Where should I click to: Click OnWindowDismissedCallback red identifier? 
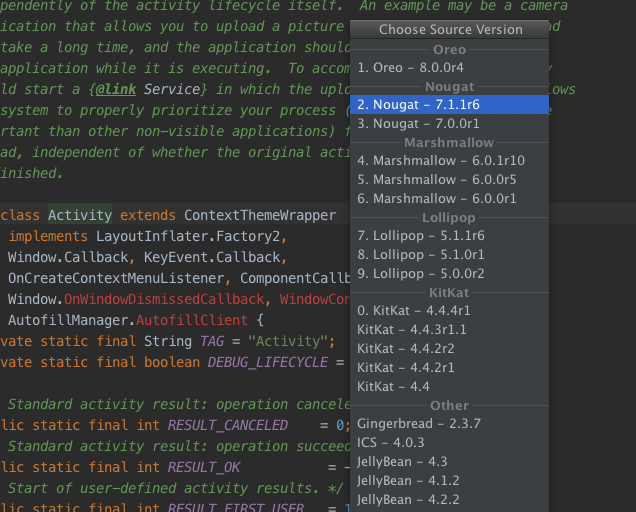(x=164, y=299)
